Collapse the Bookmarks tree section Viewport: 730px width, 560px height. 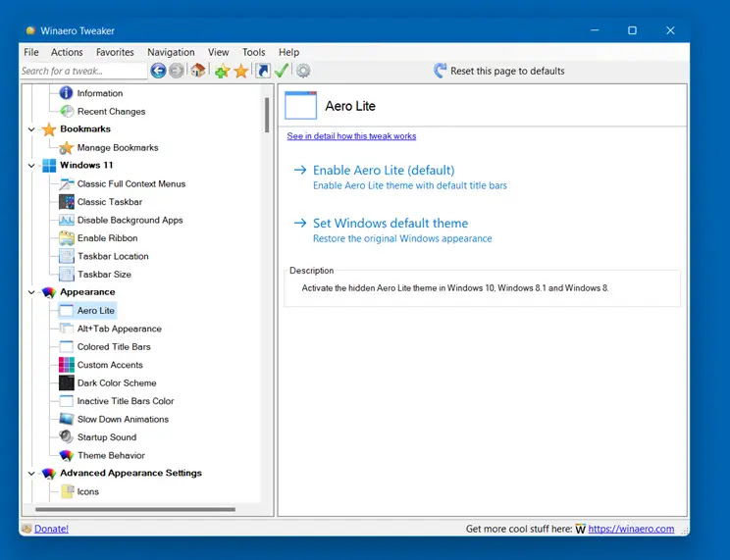click(31, 129)
